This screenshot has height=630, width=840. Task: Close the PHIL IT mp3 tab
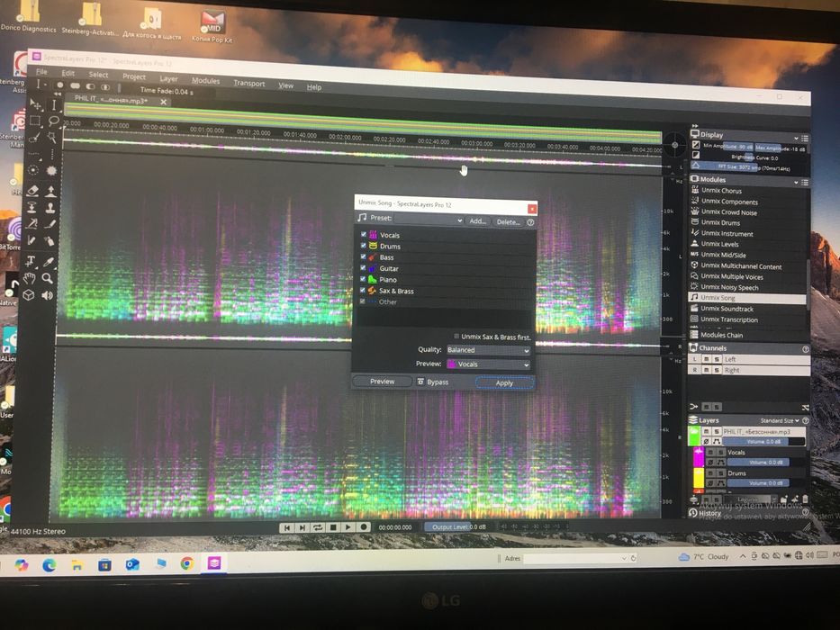pos(163,102)
